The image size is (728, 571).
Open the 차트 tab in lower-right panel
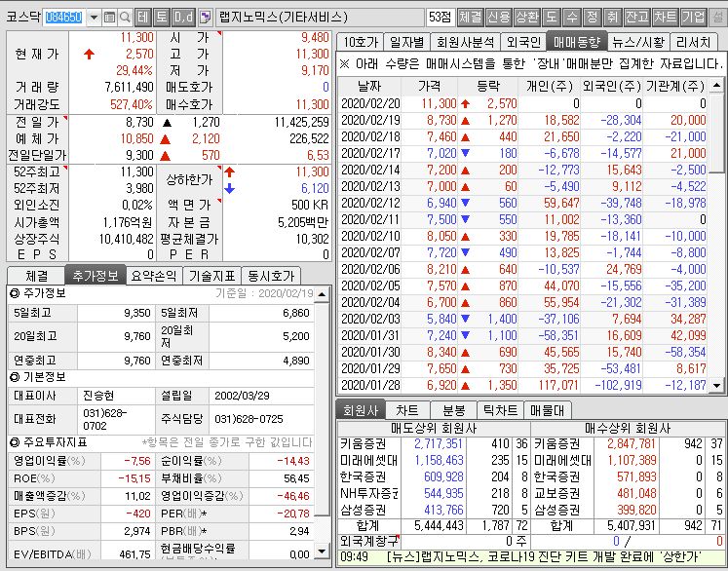[x=407, y=410]
